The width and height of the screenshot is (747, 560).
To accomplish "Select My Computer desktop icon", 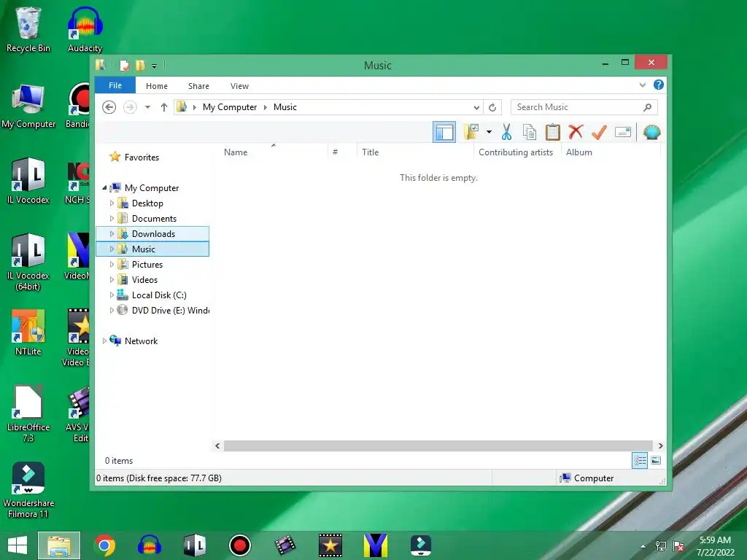I will pos(28,106).
